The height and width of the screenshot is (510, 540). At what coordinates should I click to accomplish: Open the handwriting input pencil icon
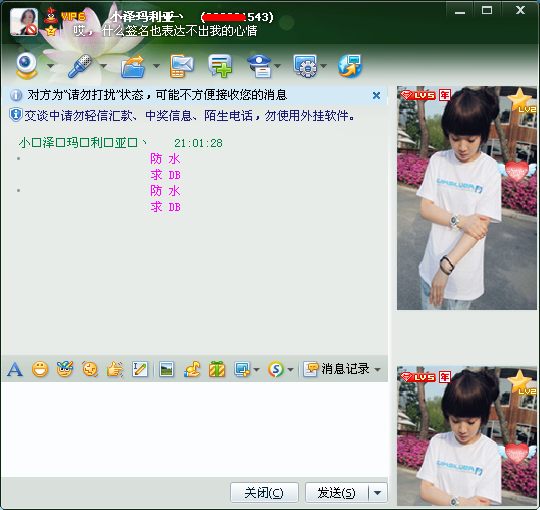click(x=140, y=370)
